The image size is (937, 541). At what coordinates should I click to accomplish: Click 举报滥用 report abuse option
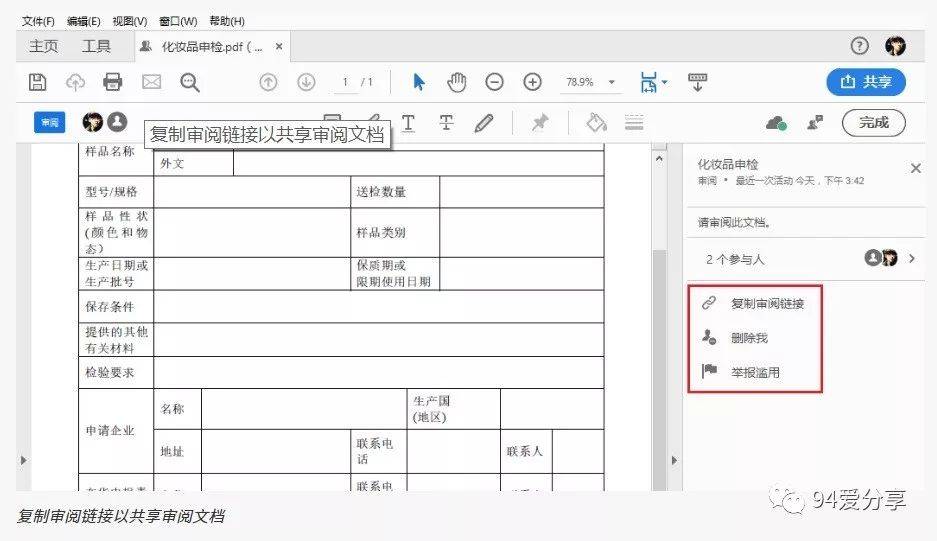point(741,372)
